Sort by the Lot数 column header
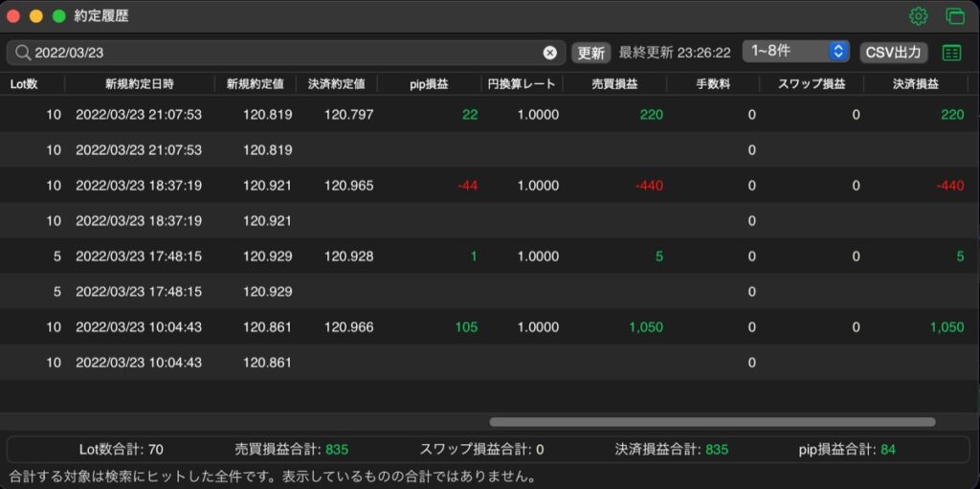Image resolution: width=980 pixels, height=489 pixels. pyautogui.click(x=24, y=84)
